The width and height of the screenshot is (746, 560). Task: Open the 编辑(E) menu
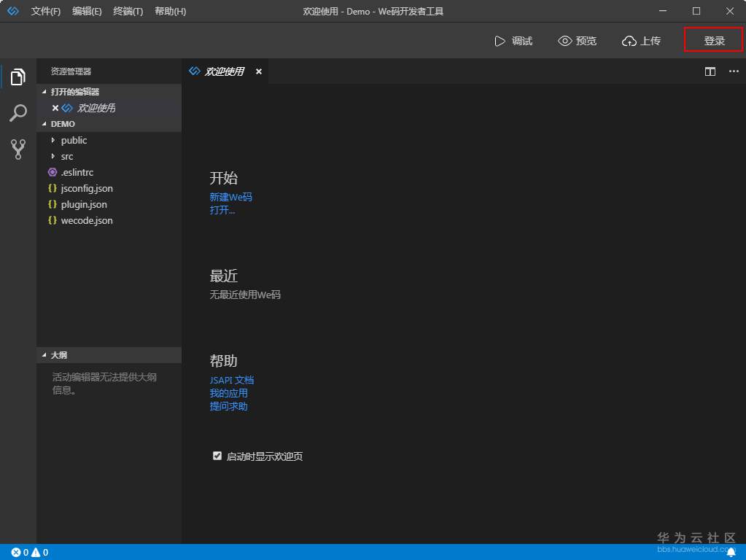click(x=87, y=12)
